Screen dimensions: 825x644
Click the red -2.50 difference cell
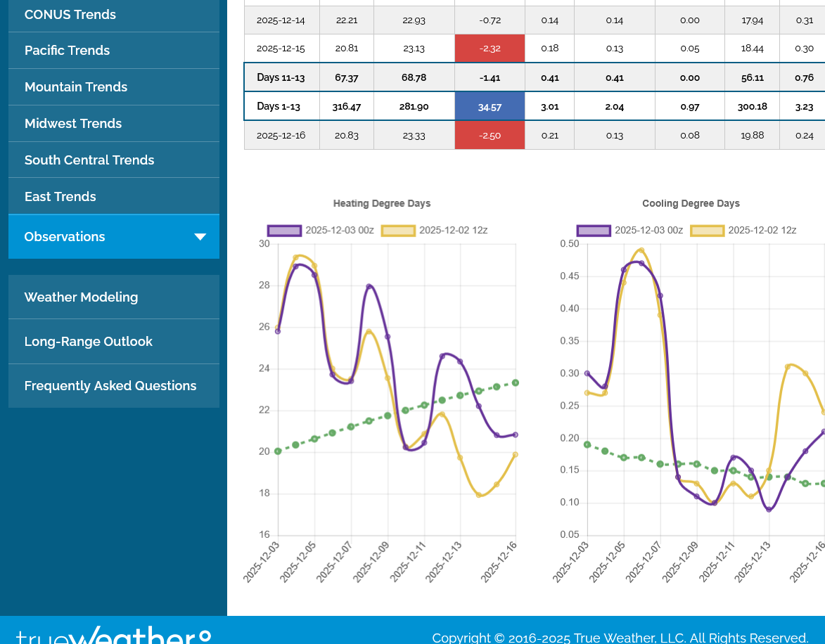[490, 136]
